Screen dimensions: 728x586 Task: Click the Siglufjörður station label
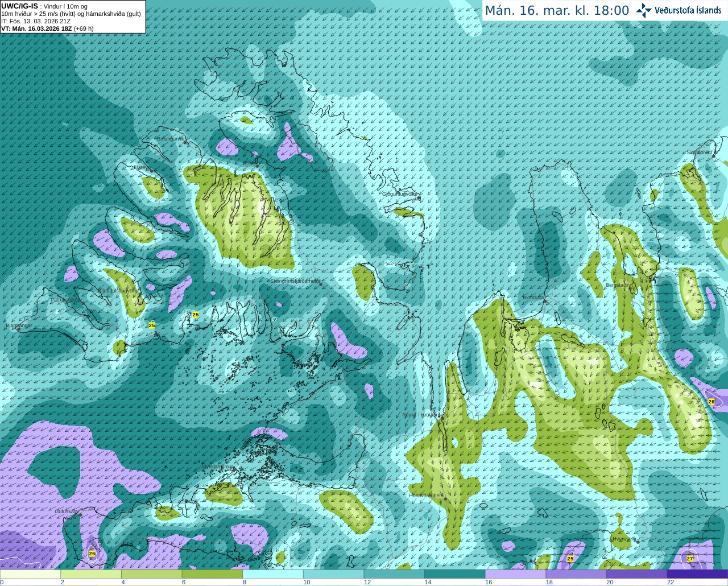pyautogui.click(x=700, y=152)
